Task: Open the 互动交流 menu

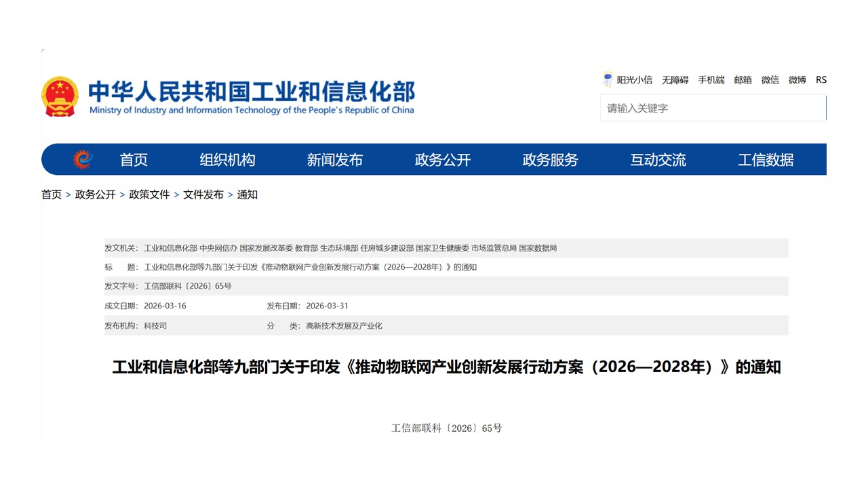Action: 658,160
